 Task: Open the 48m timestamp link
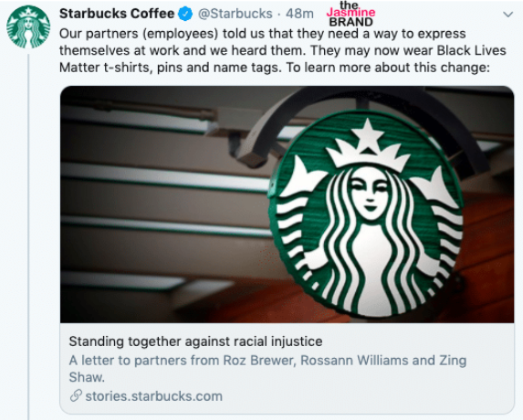point(299,14)
